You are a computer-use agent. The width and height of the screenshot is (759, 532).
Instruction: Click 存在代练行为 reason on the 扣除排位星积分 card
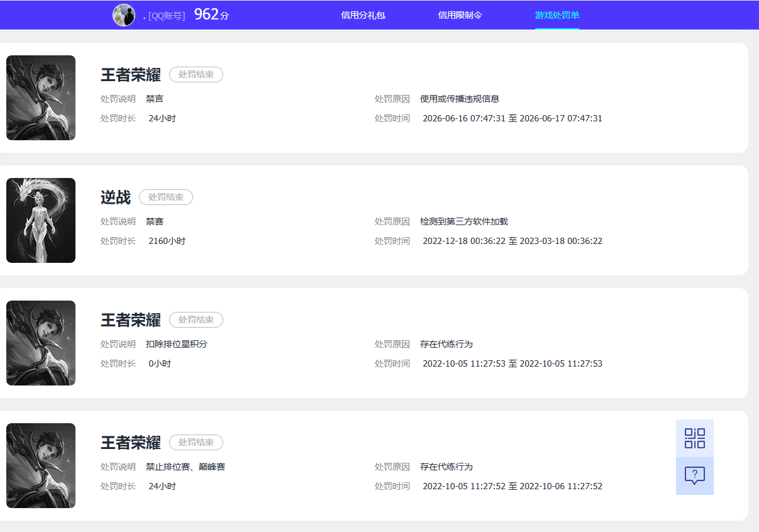[446, 344]
